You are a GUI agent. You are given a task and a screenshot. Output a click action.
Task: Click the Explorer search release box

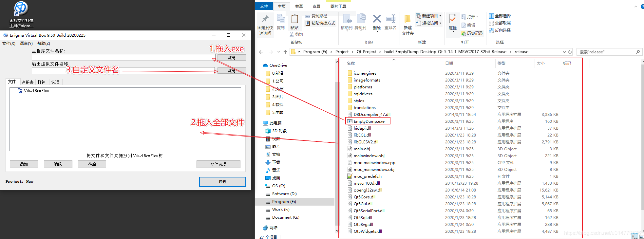[x=609, y=52]
